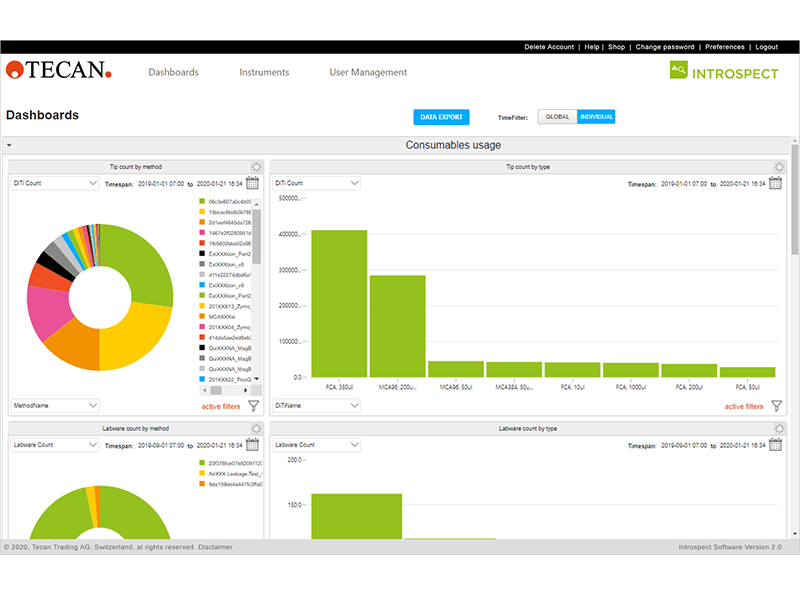This screenshot has height=595, width=800.
Task: Open settings gear of Tip count by method
Action: pyautogui.click(x=256, y=167)
